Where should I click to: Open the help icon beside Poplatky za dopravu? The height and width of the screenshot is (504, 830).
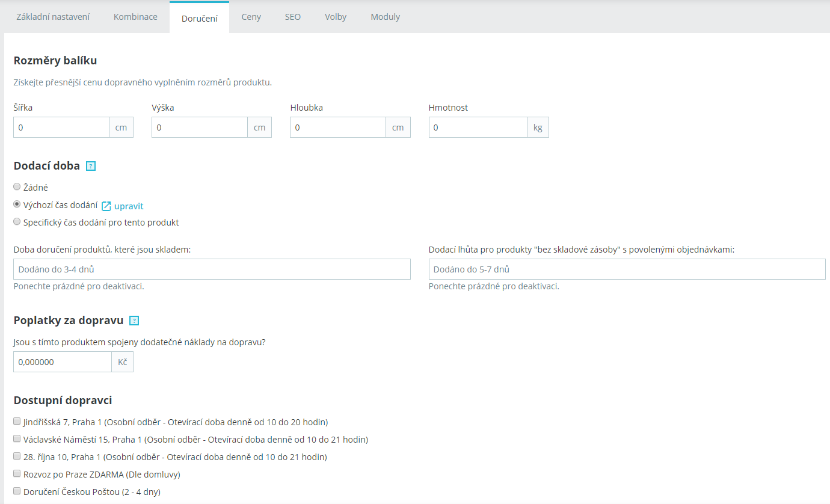(134, 321)
